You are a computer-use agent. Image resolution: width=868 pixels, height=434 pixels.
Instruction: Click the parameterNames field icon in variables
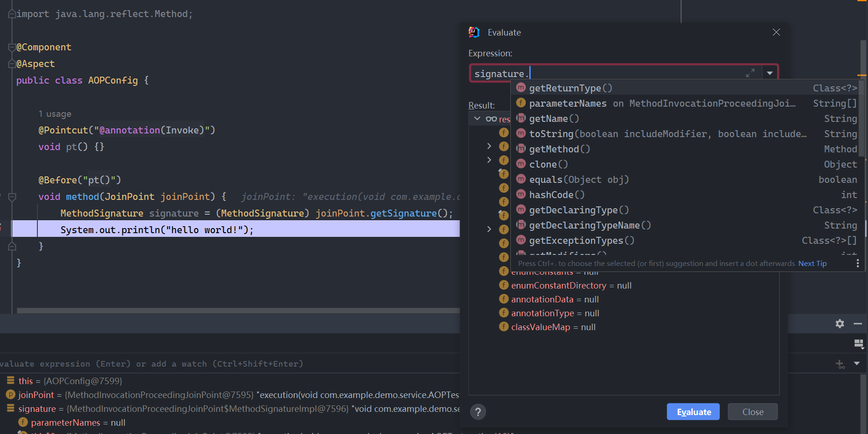pos(23,422)
